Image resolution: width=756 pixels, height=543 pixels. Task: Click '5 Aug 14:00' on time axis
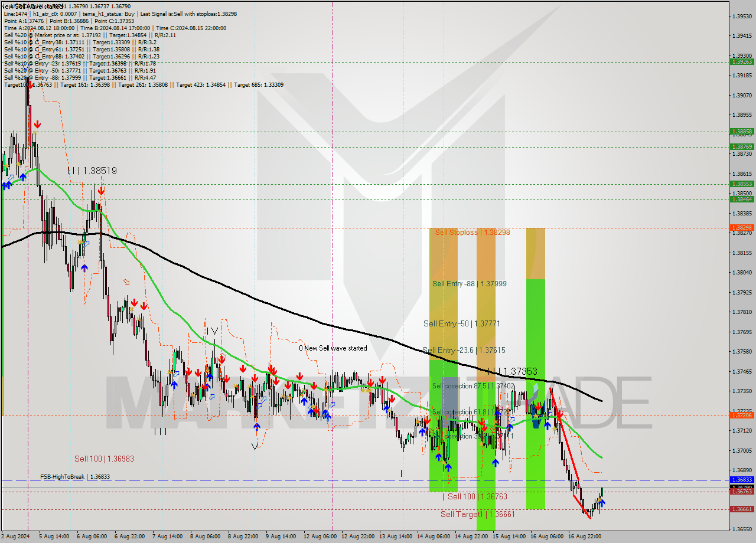pyautogui.click(x=54, y=537)
